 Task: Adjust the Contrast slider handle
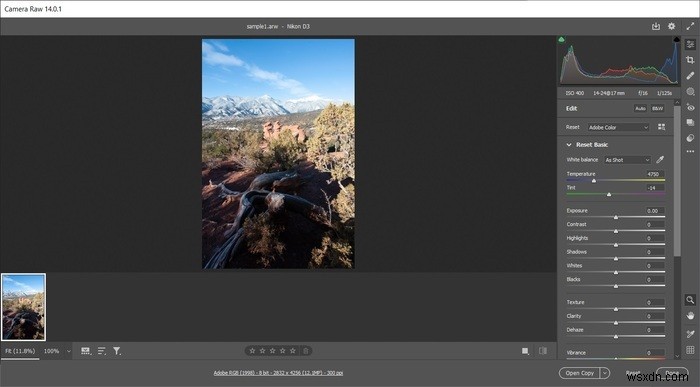(x=616, y=231)
